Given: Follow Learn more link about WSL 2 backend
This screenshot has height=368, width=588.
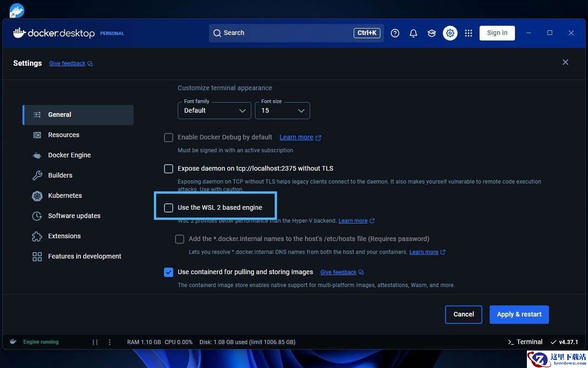Looking at the screenshot, I should tap(356, 221).
